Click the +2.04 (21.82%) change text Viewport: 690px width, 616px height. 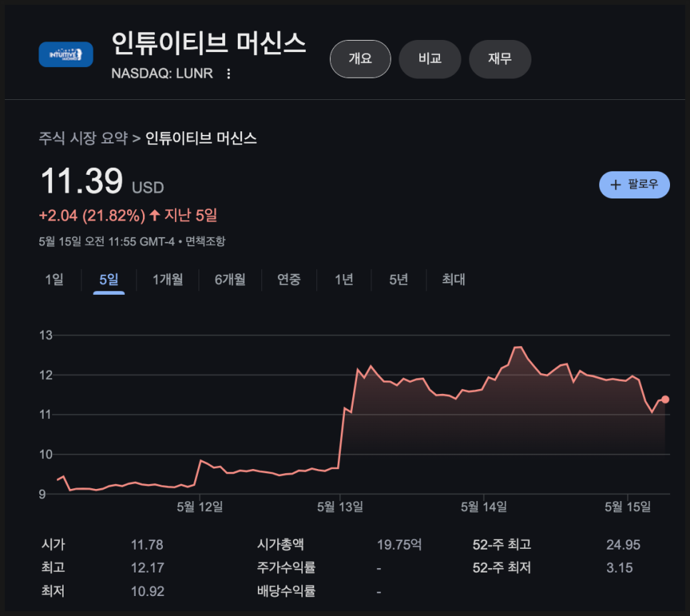coord(92,216)
